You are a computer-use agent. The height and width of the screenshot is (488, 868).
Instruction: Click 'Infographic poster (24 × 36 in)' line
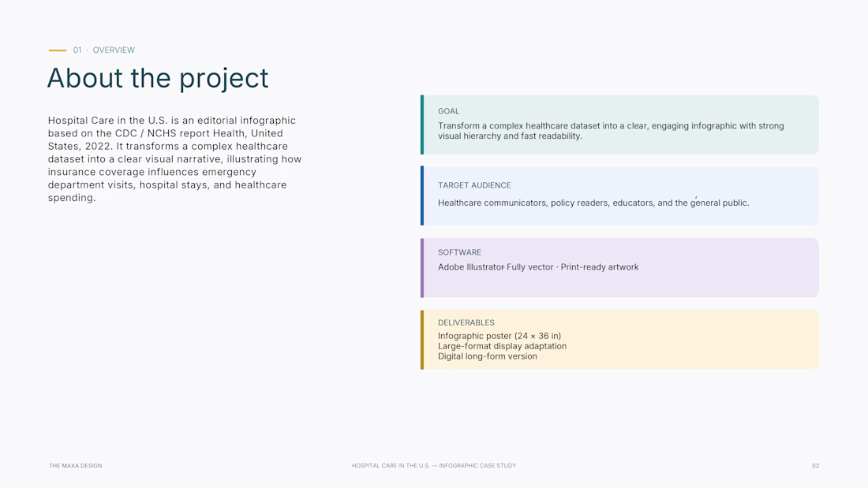(499, 336)
